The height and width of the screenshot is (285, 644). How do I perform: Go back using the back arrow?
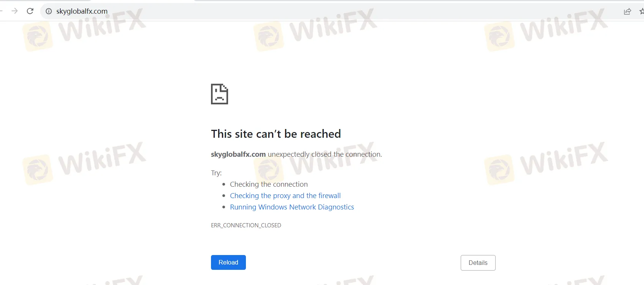pyautogui.click(x=1, y=11)
